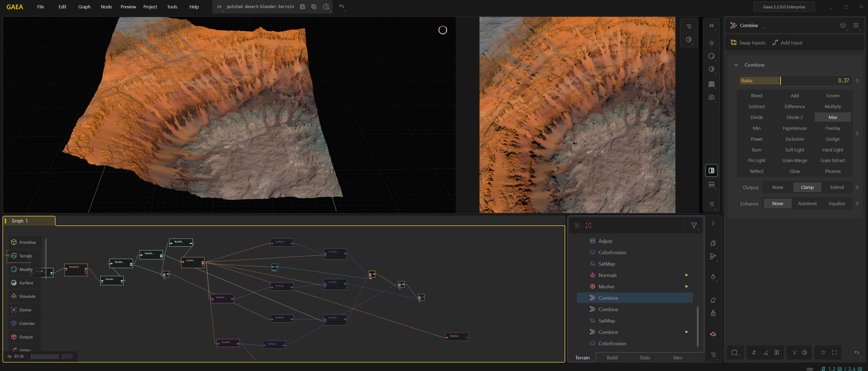Select the Graph 1 tab
This screenshot has width=868, height=371.
coord(20,221)
